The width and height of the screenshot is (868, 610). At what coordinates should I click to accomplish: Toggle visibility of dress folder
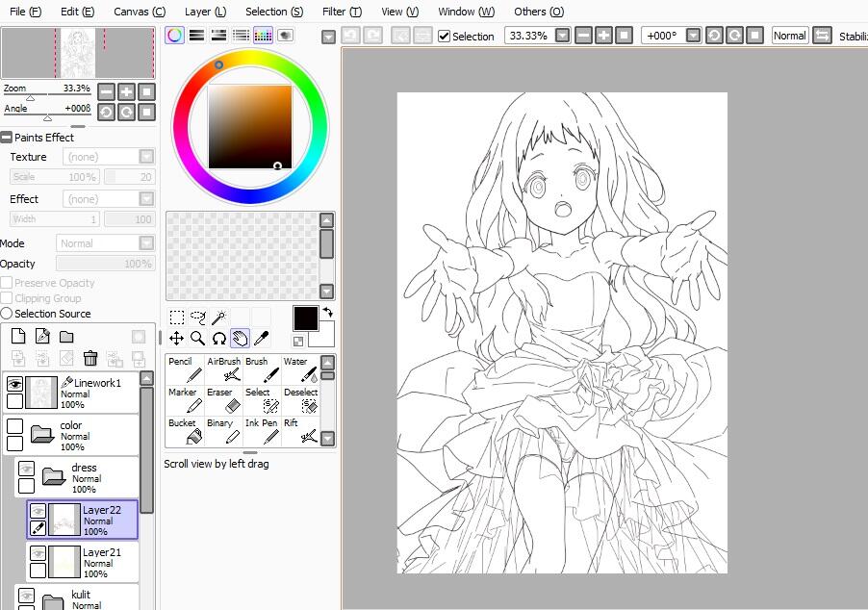27,469
